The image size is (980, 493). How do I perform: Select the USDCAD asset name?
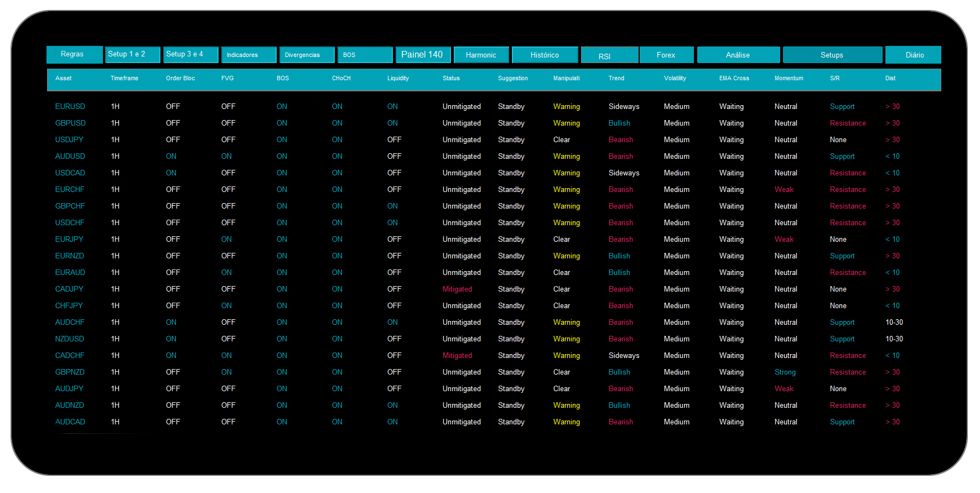click(70, 173)
